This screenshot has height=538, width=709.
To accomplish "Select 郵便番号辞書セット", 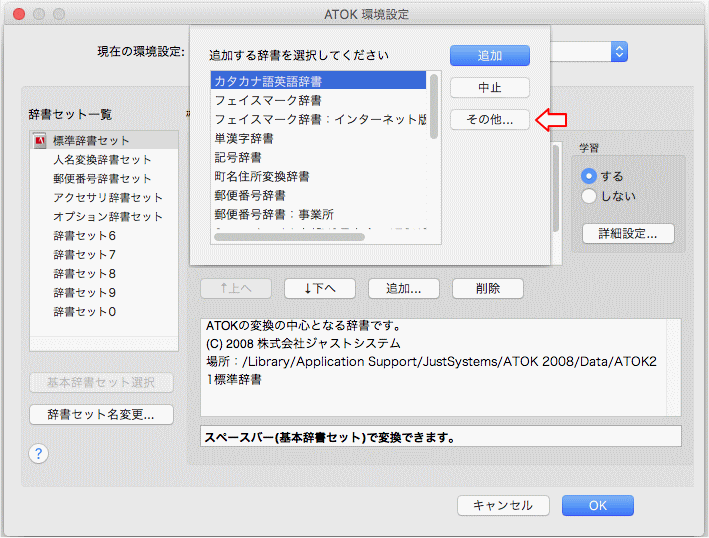I will (x=104, y=179).
